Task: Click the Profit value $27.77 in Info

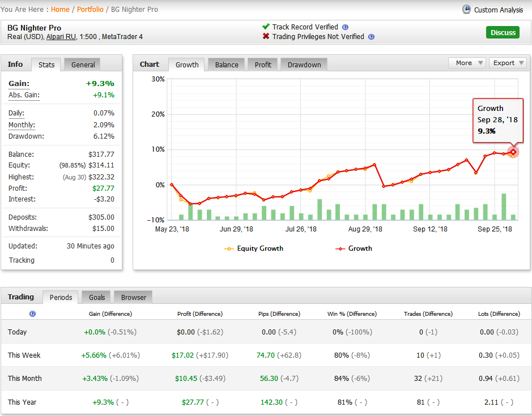Action: pyautogui.click(x=103, y=188)
